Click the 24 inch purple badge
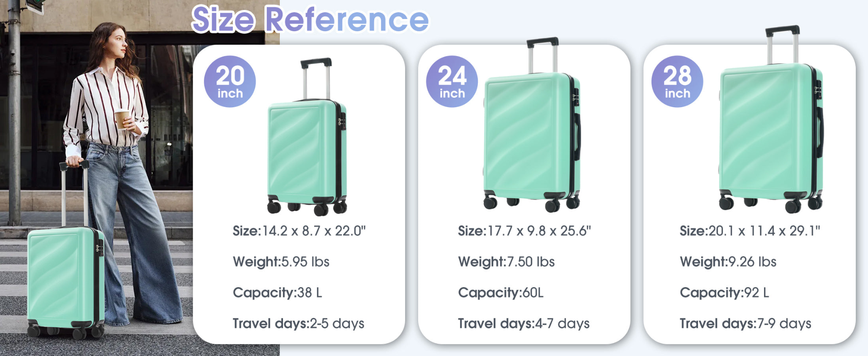Screen dimensions: 868x356 (x=452, y=81)
